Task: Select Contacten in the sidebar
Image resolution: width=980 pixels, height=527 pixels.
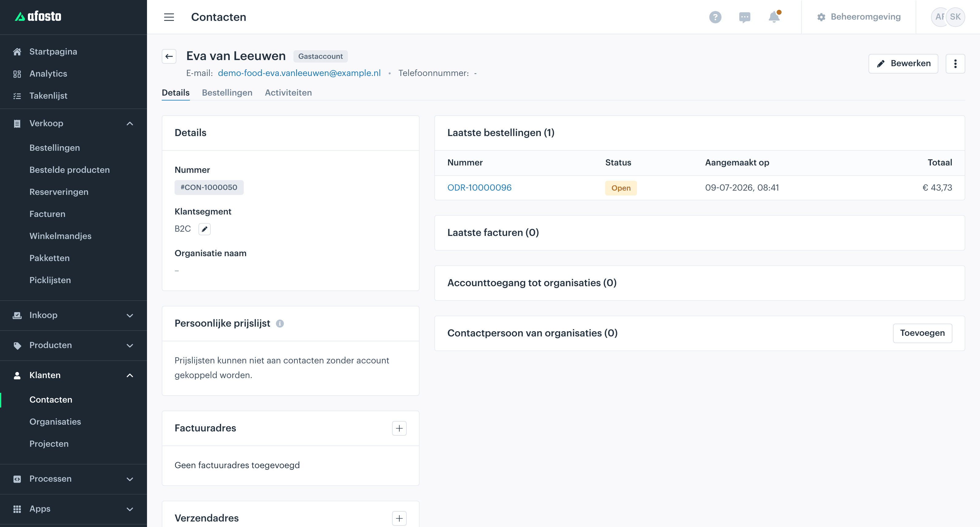Action: click(51, 400)
